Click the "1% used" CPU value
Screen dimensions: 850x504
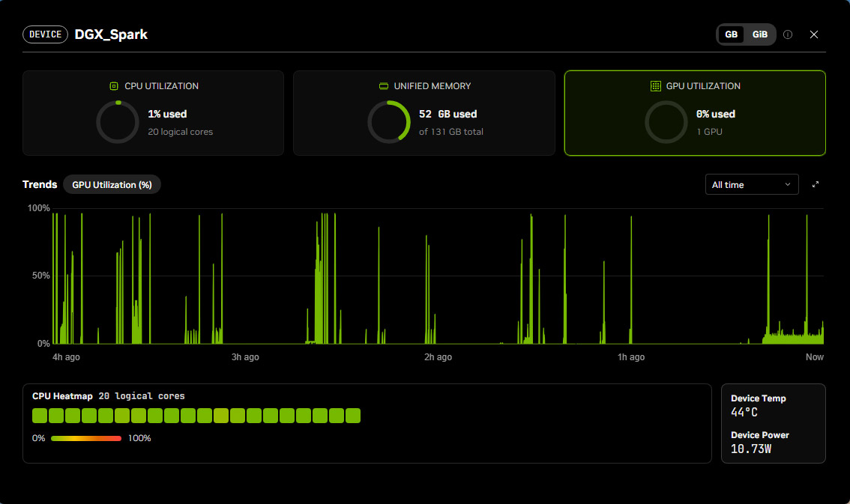click(x=167, y=115)
